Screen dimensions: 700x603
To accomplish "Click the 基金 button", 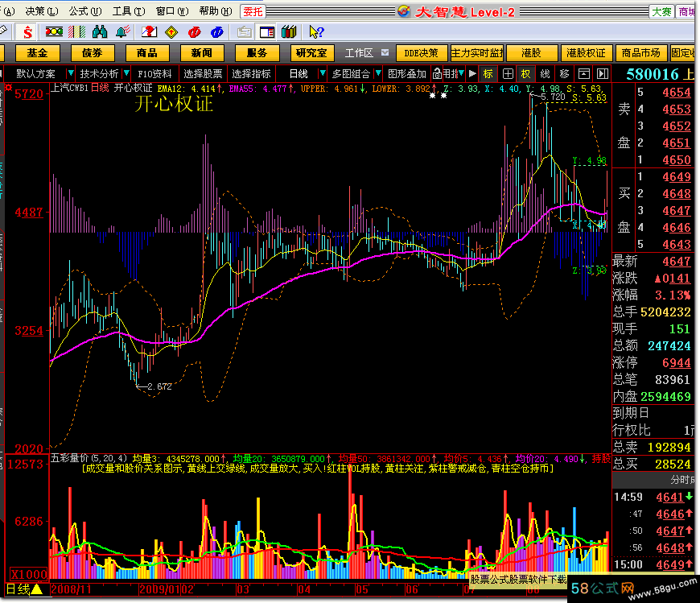I will pyautogui.click(x=37, y=52).
